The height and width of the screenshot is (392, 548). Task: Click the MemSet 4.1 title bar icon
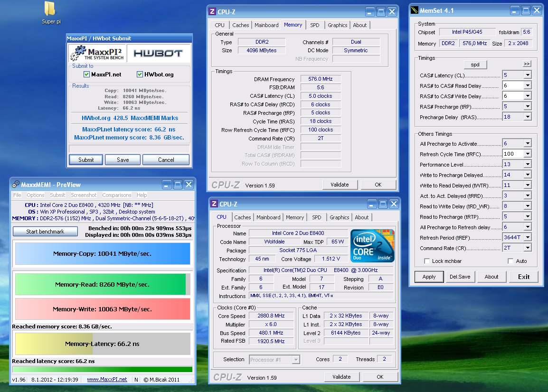coord(415,10)
